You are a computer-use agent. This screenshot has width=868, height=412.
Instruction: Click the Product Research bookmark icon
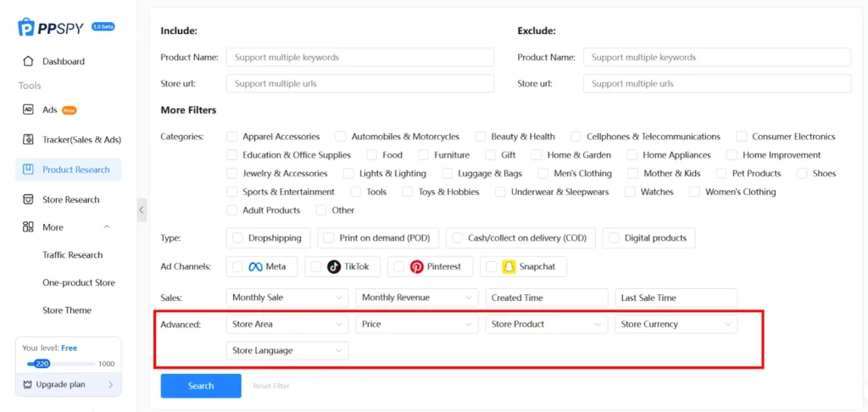pyautogui.click(x=28, y=170)
